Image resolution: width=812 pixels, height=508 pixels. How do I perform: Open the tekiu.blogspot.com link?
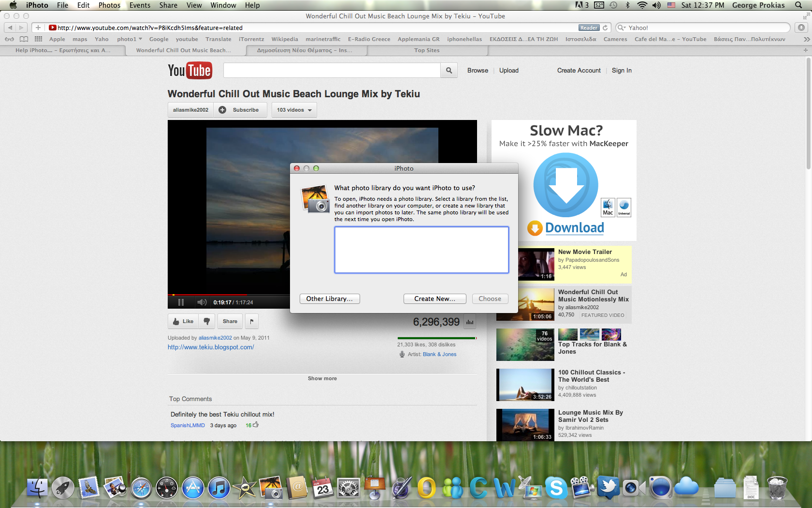point(211,347)
